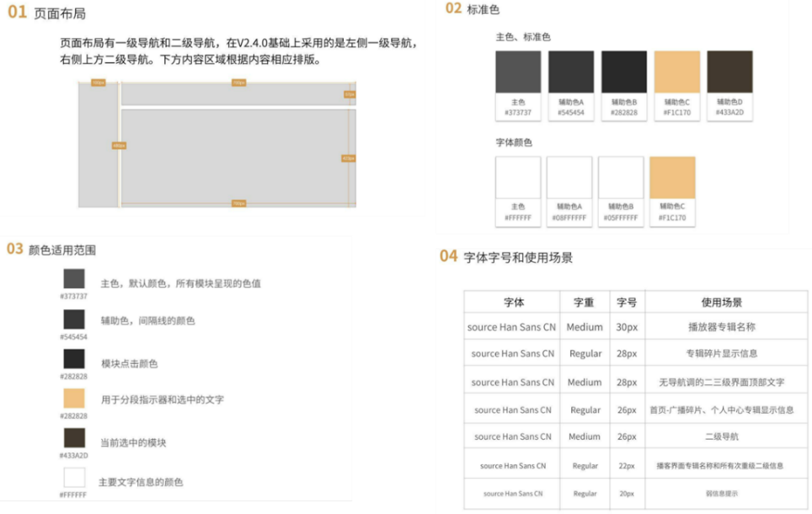Click the #373737 main color swatch under 主色、标准色
The image size is (812, 514).
point(518,72)
